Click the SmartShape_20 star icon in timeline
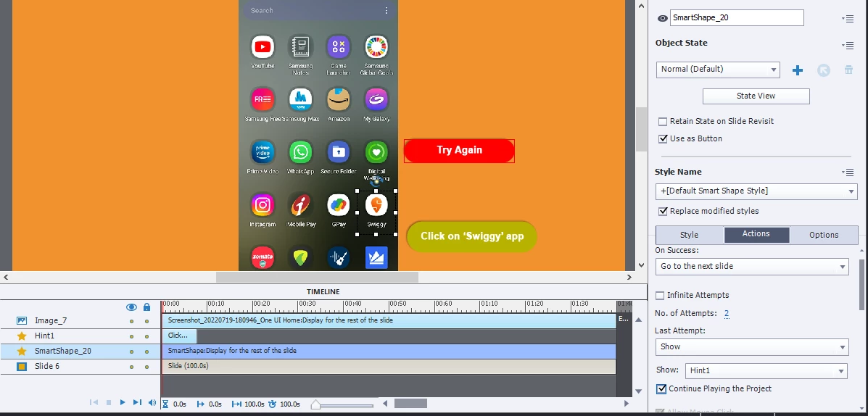The width and height of the screenshot is (868, 416). [x=22, y=351]
